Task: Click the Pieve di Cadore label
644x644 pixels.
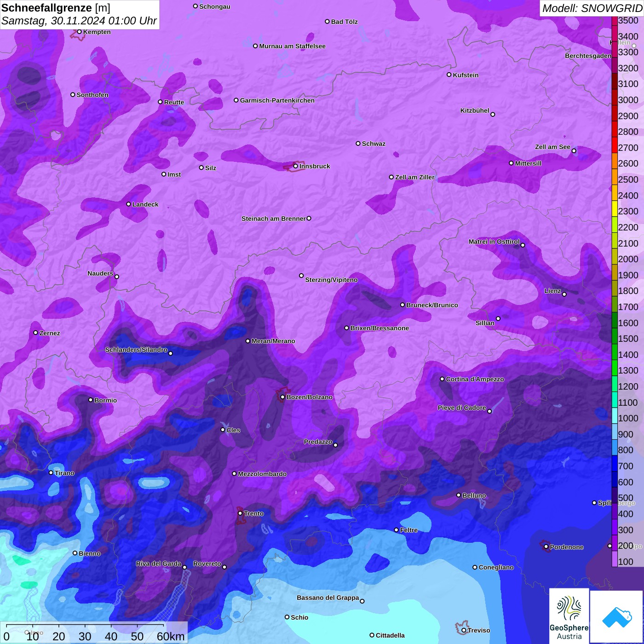Action: pos(462,408)
